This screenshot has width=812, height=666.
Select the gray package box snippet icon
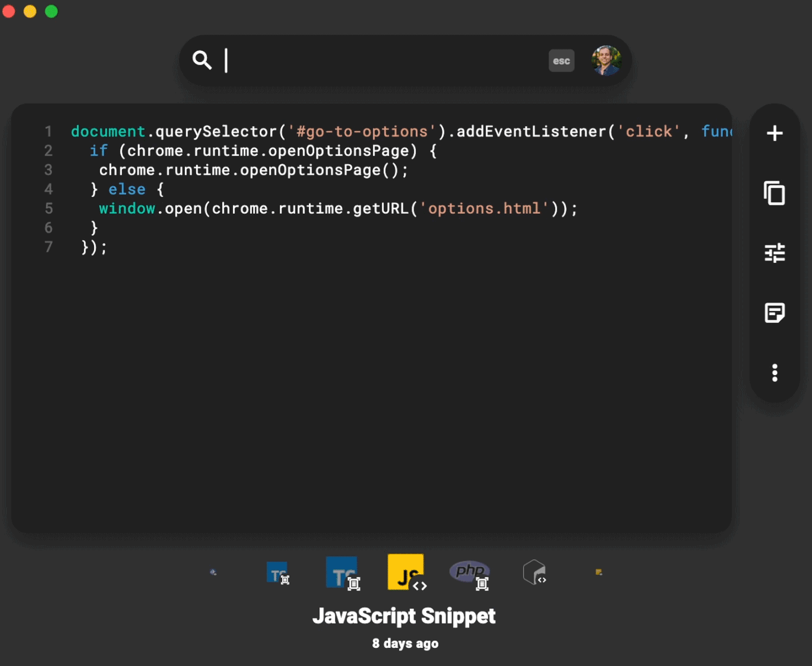pos(535,572)
